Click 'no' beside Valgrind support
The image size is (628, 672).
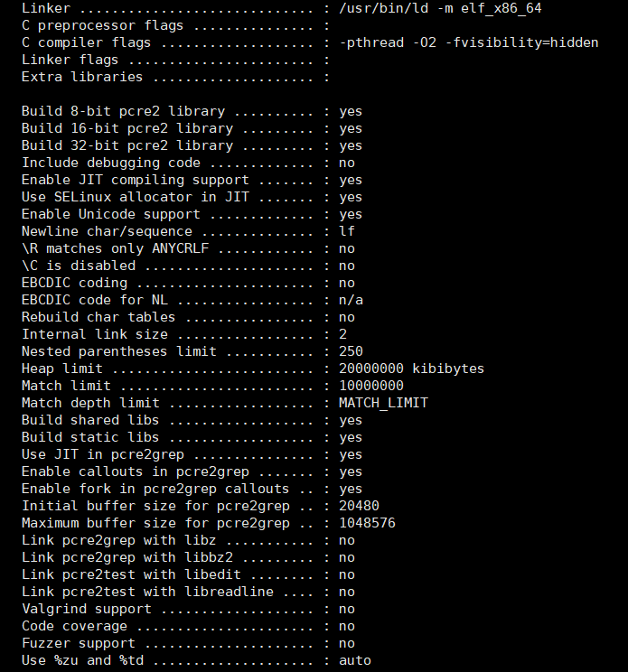coord(347,609)
